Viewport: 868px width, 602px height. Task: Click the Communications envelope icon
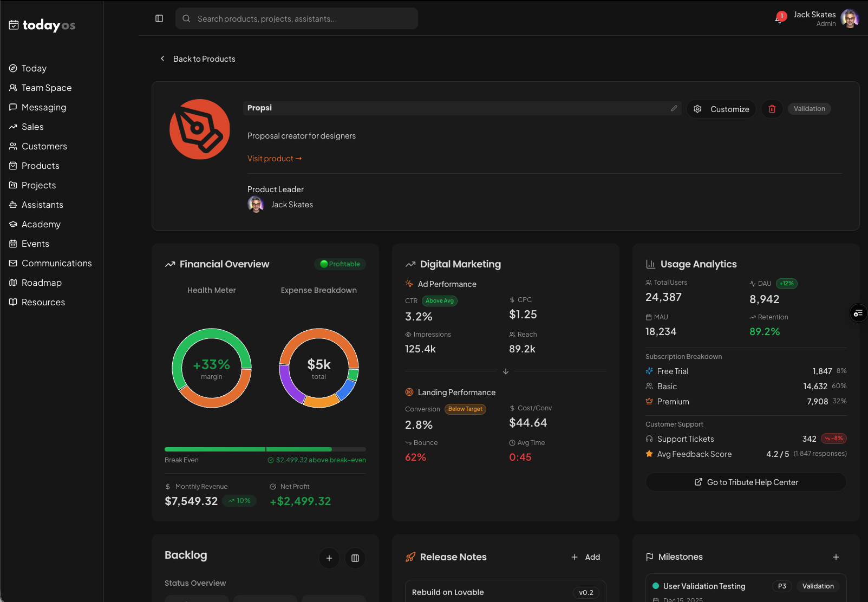(x=13, y=263)
